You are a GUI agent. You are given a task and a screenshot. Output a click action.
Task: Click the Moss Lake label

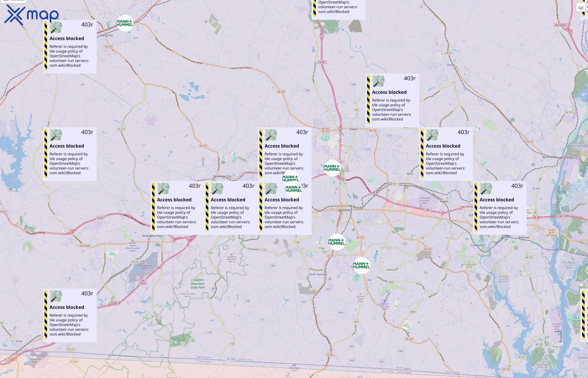tap(14, 152)
